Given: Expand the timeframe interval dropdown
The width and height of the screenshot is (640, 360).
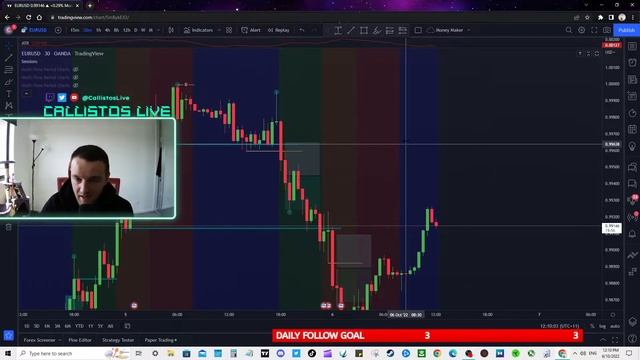Looking at the screenshot, I should tap(159, 30).
